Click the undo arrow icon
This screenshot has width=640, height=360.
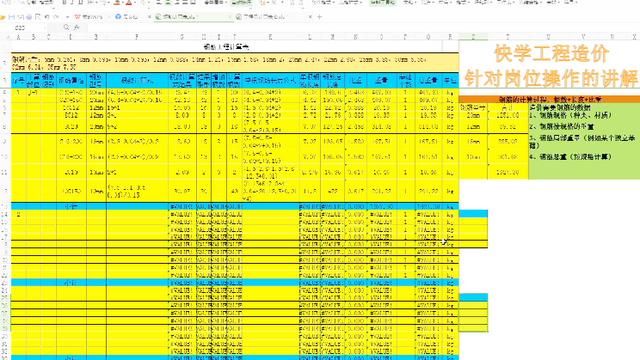click(x=47, y=17)
